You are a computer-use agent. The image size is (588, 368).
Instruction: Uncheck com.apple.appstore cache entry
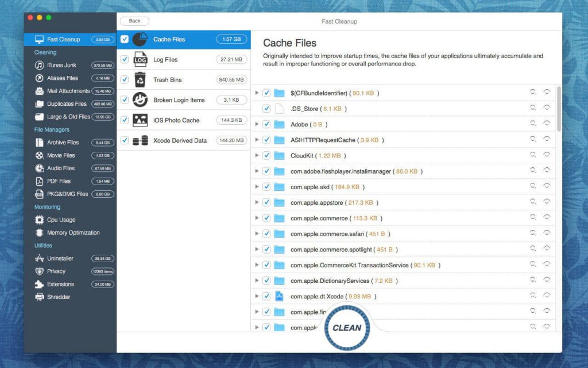tap(266, 202)
